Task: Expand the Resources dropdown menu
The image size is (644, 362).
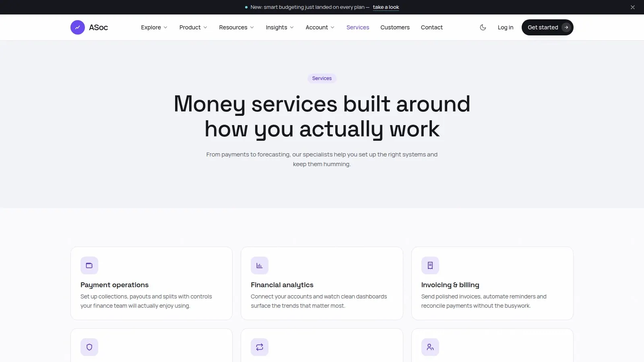Action: [237, 27]
